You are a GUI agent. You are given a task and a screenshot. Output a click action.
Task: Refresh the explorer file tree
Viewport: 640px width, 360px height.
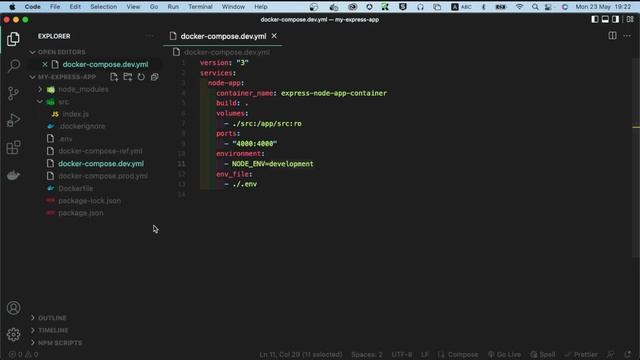pos(141,77)
